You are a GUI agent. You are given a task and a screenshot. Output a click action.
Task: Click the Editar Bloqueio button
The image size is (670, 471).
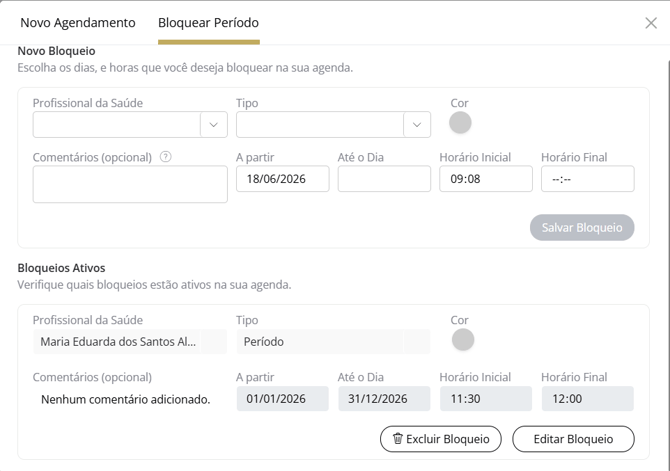coord(573,439)
